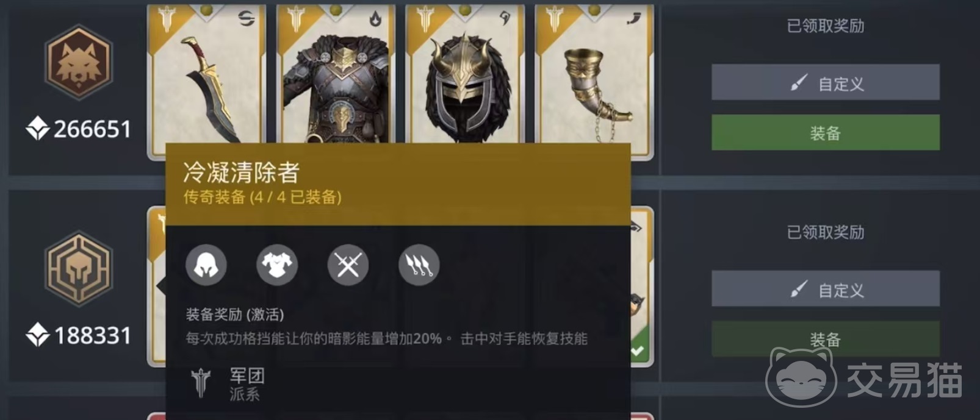Click the Legion faction trident icon
This screenshot has width=980, height=420.
tap(201, 383)
